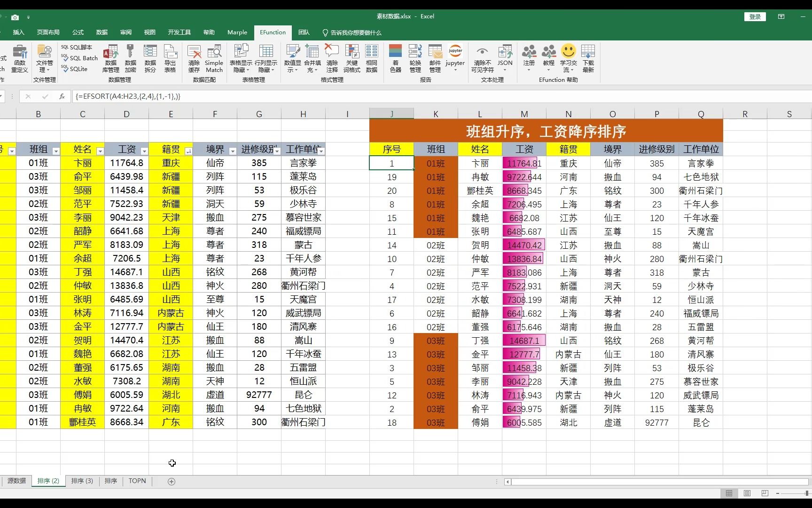
Task: Open filter dropdown for 工作单位 column
Action: point(321,151)
